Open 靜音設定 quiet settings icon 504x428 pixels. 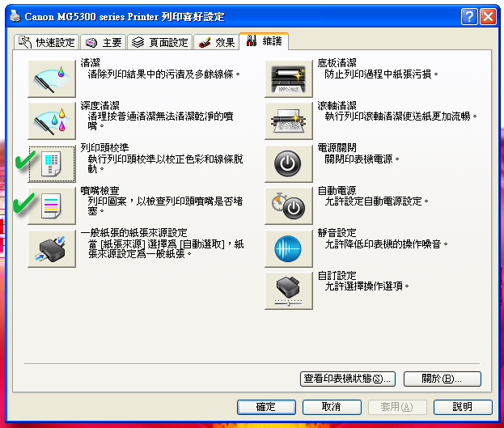coord(289,248)
